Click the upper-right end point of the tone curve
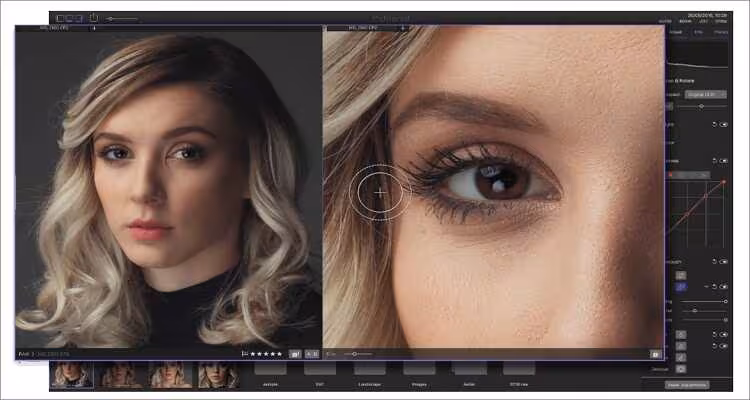This screenshot has width=750, height=400. coord(724,182)
